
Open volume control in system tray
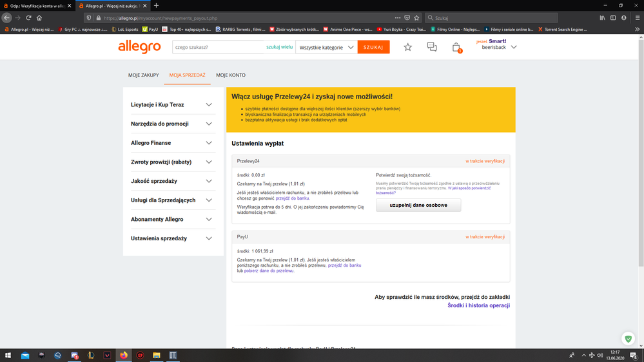[600, 356]
